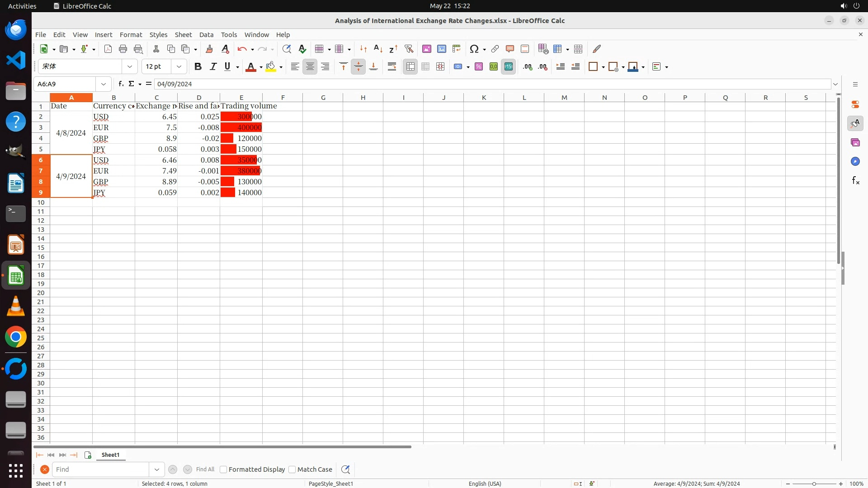The image size is (868, 488).
Task: Open the sidebar Navigator panel icon
Action: (855, 162)
